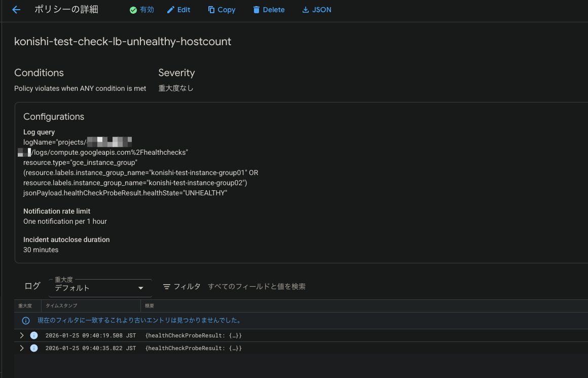The width and height of the screenshot is (588, 378).
Task: Click the 有効 status label
Action: (x=147, y=10)
